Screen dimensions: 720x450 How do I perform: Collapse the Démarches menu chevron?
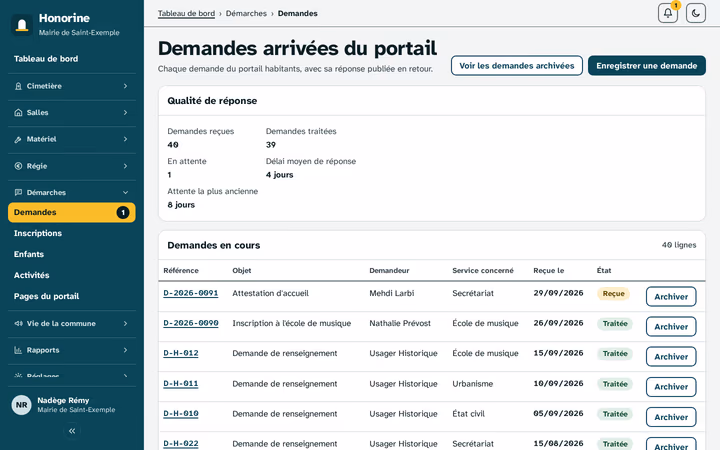click(x=125, y=192)
